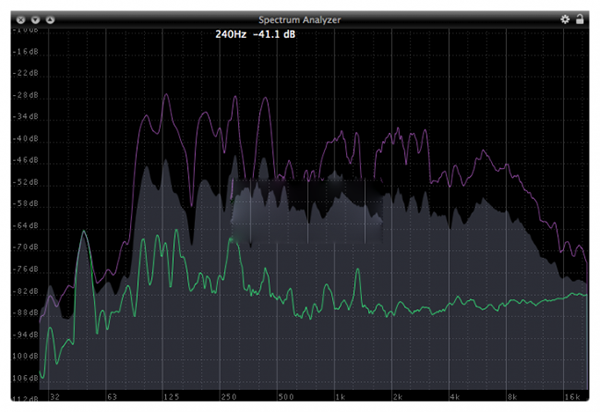Click the 240Hz -41.1 dB readout
This screenshot has width=600, height=412.
click(254, 34)
